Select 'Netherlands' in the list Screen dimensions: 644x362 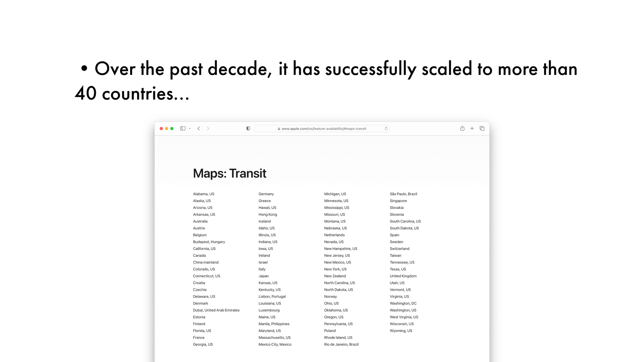coord(334,235)
